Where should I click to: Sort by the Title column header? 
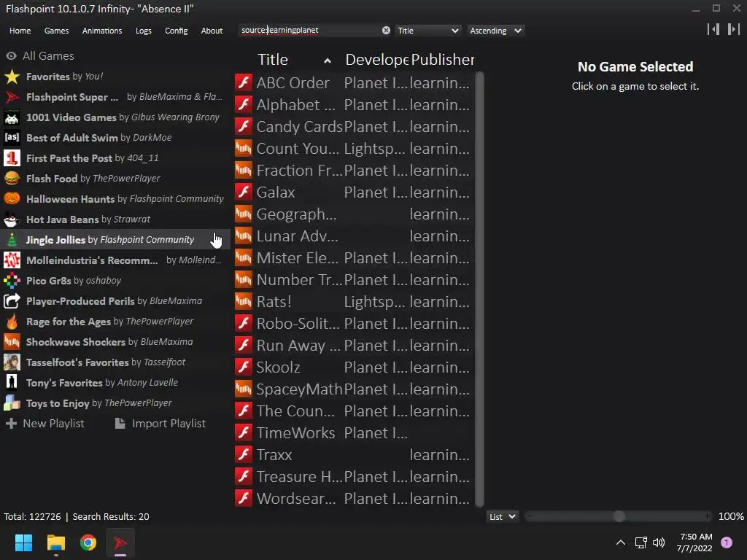[x=294, y=60]
